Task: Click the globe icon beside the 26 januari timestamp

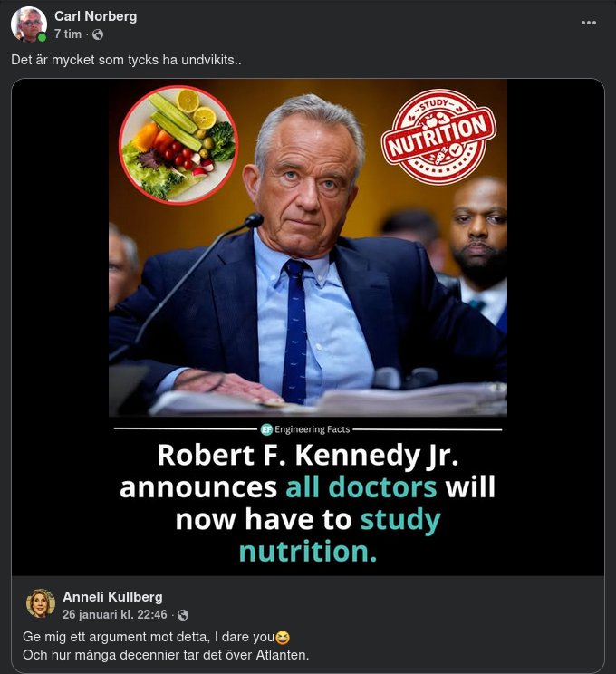Action: pyautogui.click(x=183, y=615)
